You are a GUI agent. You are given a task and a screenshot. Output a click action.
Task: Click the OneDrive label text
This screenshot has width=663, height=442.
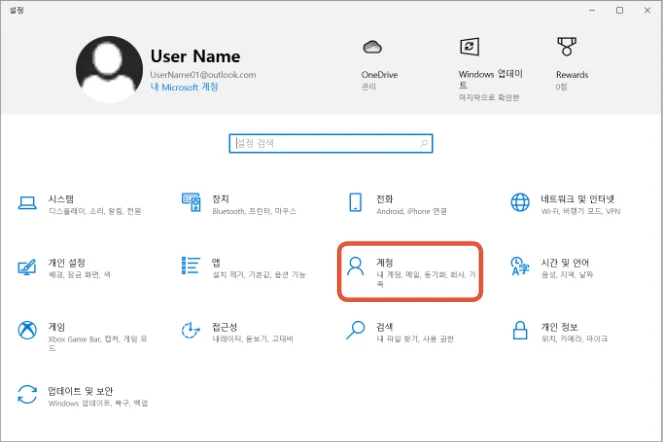(379, 75)
